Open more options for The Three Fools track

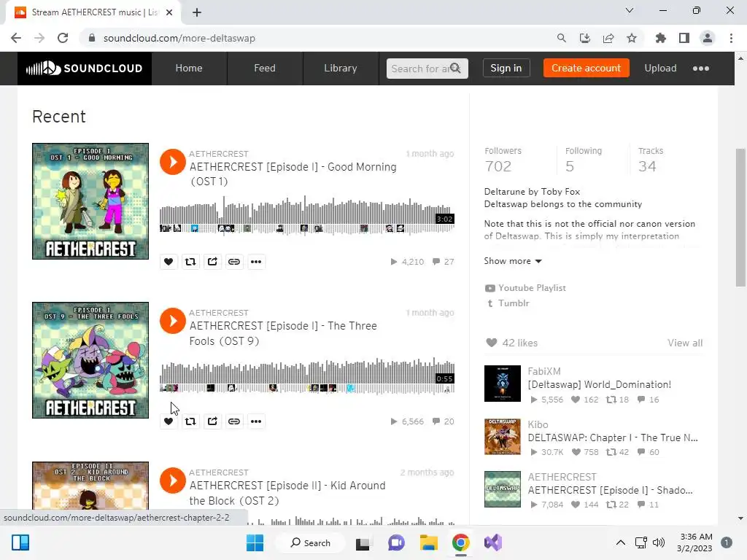256,421
